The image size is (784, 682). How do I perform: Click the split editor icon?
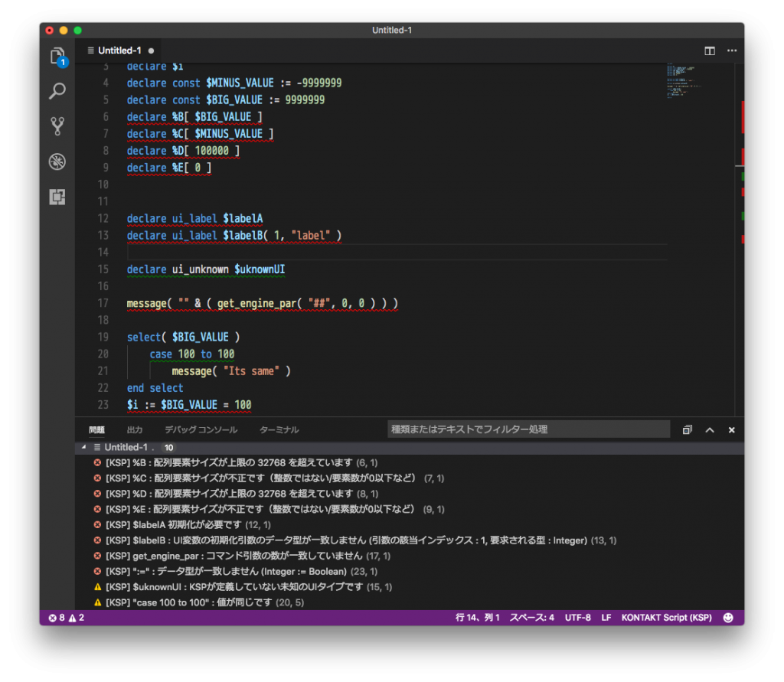[710, 51]
